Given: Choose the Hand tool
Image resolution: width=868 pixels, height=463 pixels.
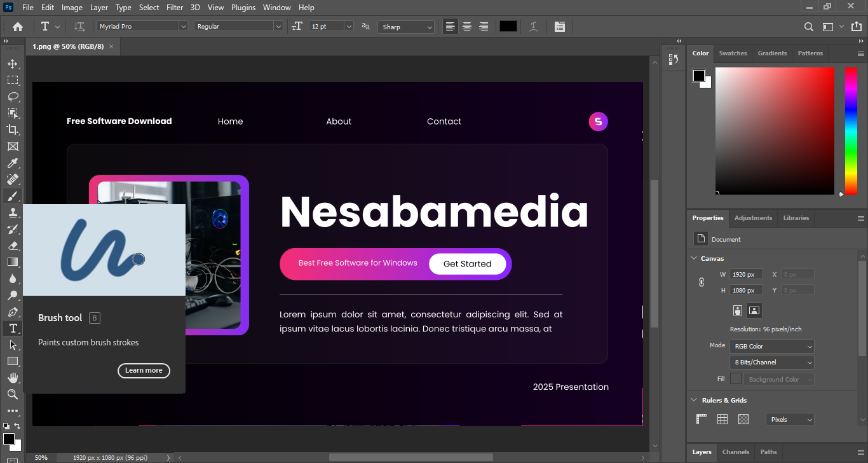Looking at the screenshot, I should [12, 378].
